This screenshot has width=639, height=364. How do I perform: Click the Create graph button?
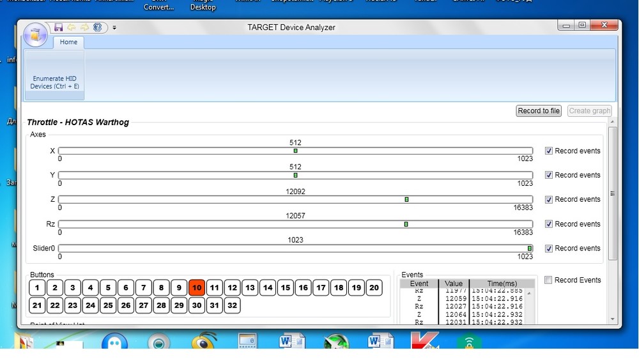[589, 110]
